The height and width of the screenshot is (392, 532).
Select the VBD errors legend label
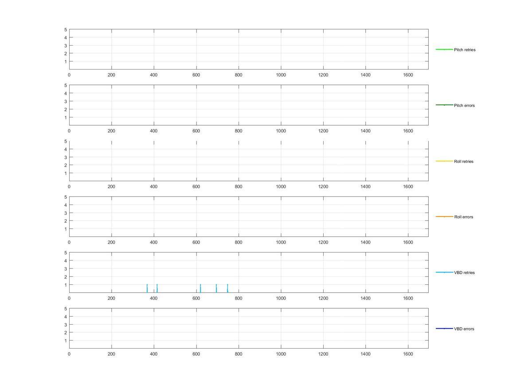tap(464, 329)
